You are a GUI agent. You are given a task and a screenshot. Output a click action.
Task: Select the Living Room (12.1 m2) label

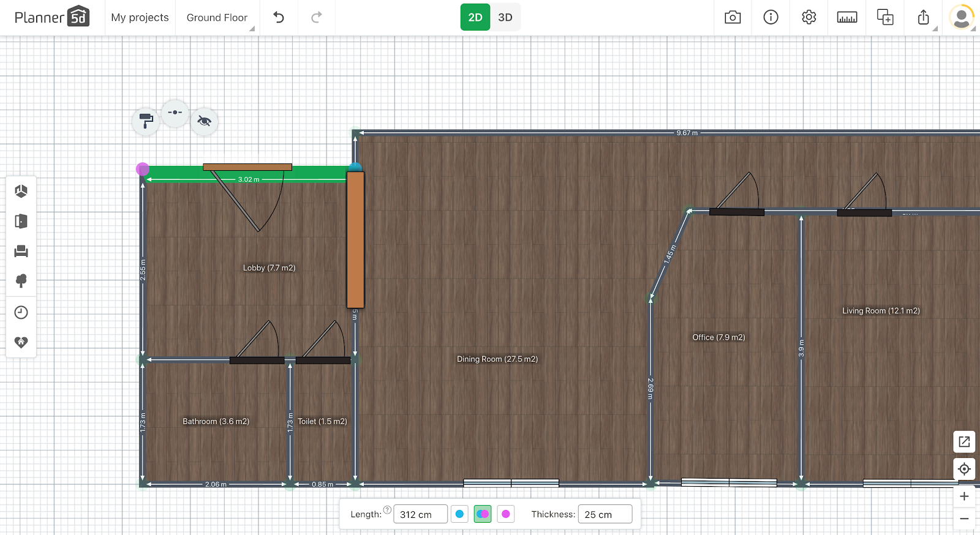881,311
